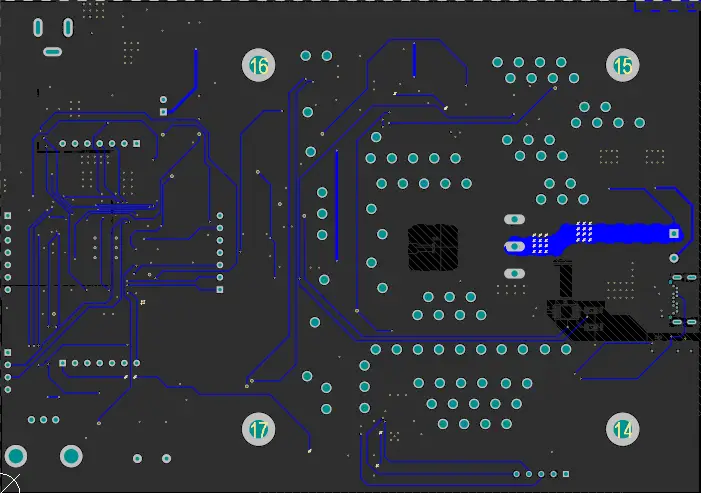Click the square pad ending the top seven-pin row
701x493 pixels.
[x=137, y=143]
